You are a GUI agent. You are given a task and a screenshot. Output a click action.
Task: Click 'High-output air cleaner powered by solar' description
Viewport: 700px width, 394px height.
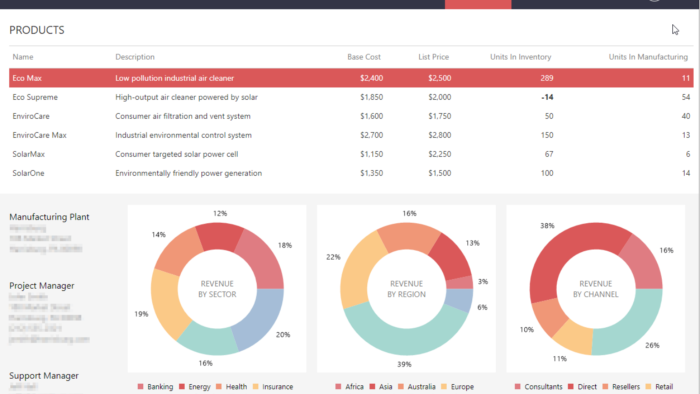186,97
